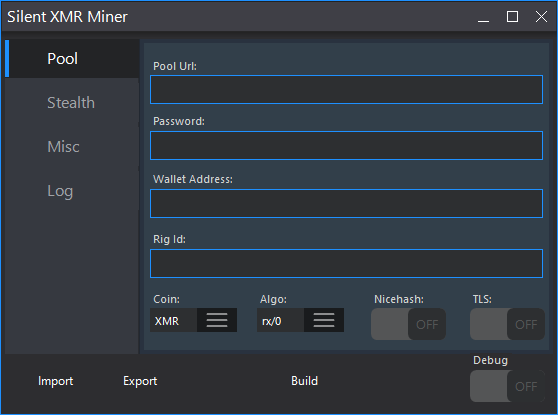Toggle the Debug switch on

[507, 386]
